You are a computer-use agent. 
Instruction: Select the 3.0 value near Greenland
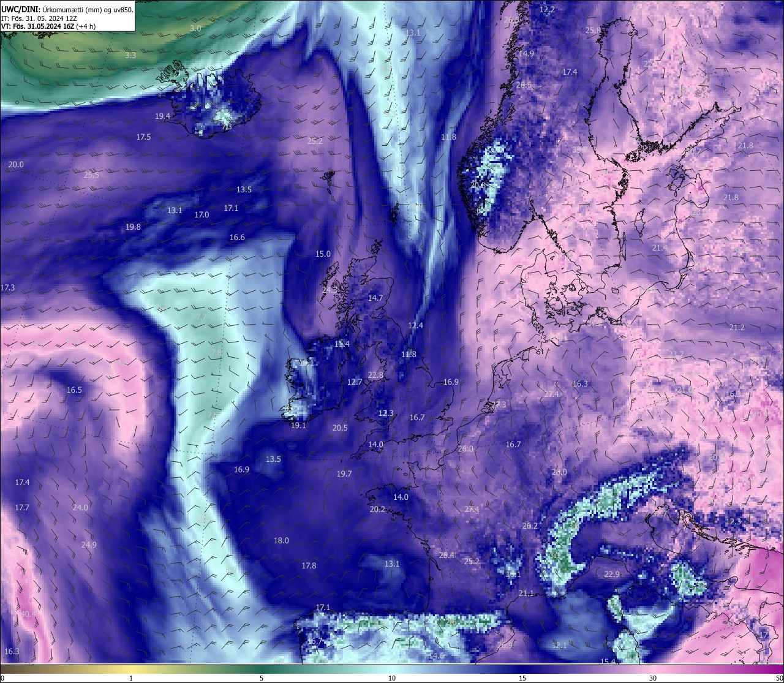pyautogui.click(x=195, y=29)
